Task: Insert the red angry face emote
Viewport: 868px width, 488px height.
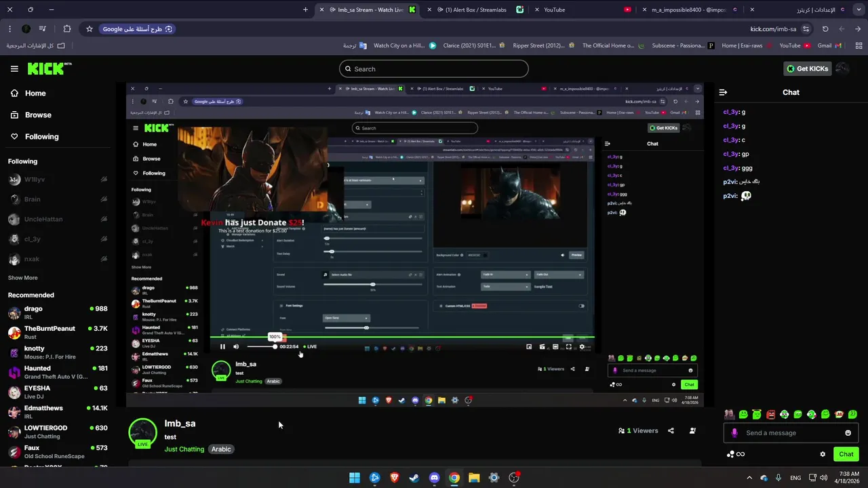Action: (770, 414)
